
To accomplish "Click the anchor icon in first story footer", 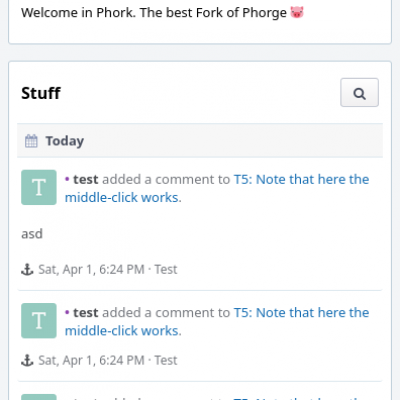I will 27,269.
